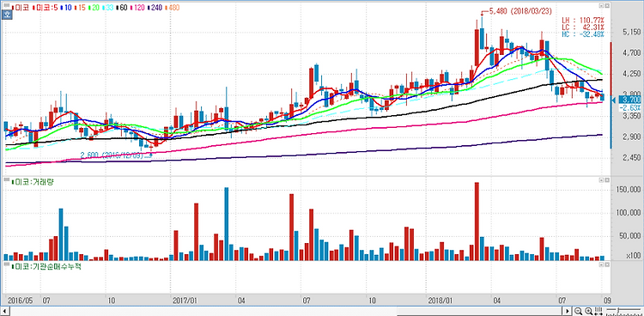Click the tallest red volume bar in March 2018
This screenshot has height=316, width=644.
[x=477, y=222]
